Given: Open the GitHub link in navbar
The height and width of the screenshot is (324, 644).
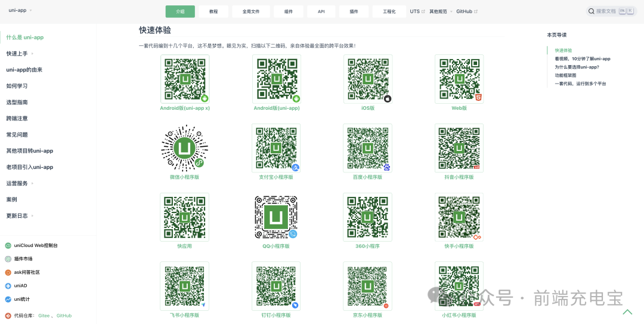Looking at the screenshot, I should click(x=467, y=11).
